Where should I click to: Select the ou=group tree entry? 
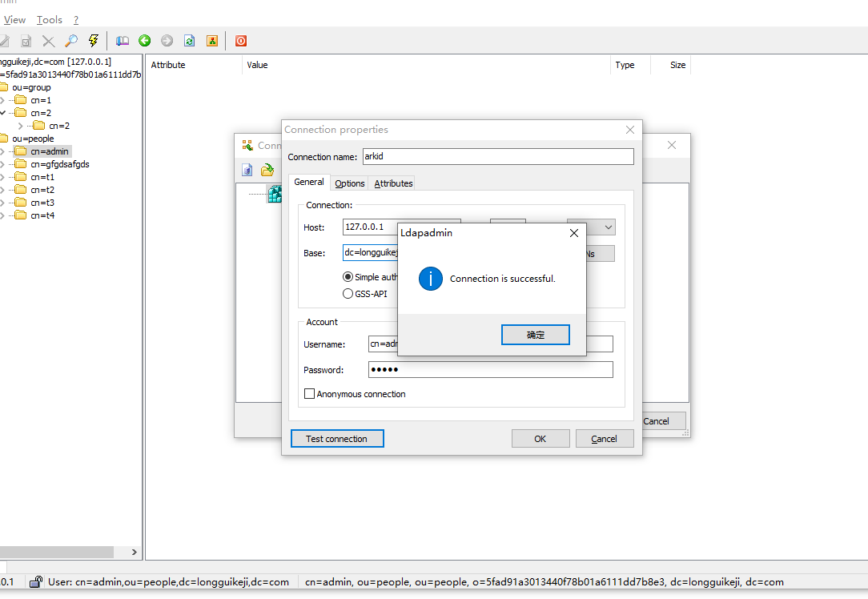click(31, 87)
